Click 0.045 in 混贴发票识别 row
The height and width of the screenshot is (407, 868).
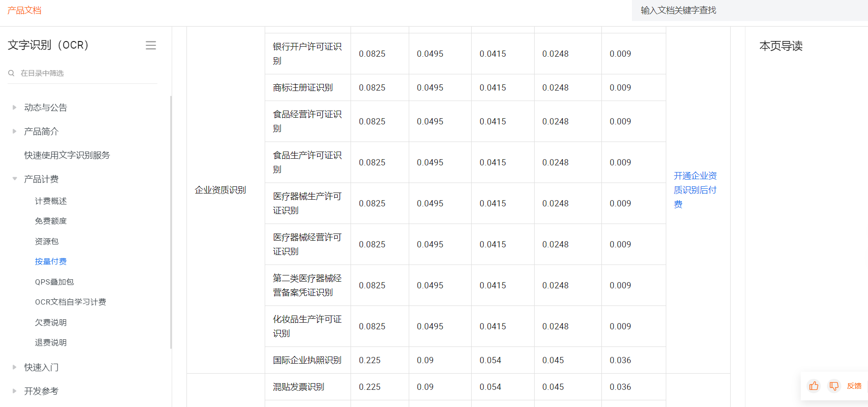click(x=553, y=387)
